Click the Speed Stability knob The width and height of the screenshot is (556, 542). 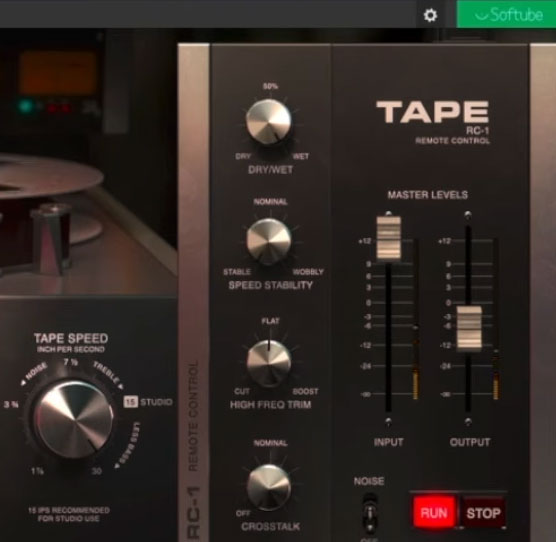[269, 241]
